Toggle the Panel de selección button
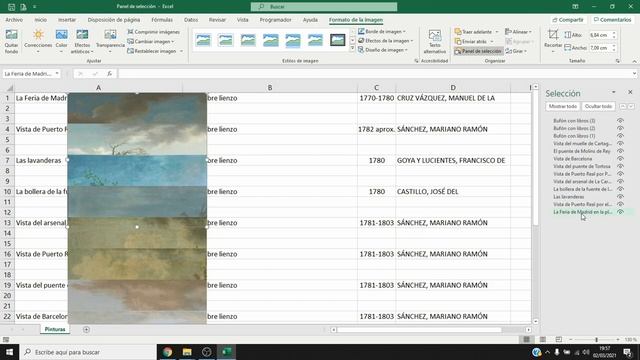The width and height of the screenshot is (640, 360). pyautogui.click(x=478, y=51)
